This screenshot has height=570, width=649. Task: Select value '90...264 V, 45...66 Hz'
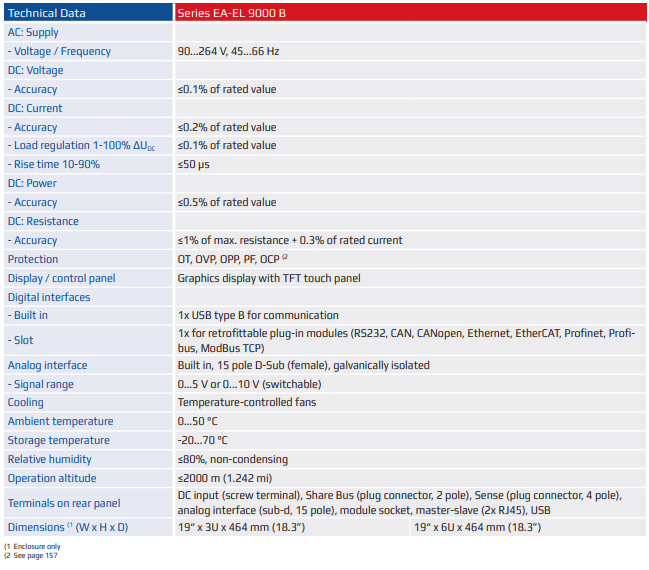(x=228, y=51)
